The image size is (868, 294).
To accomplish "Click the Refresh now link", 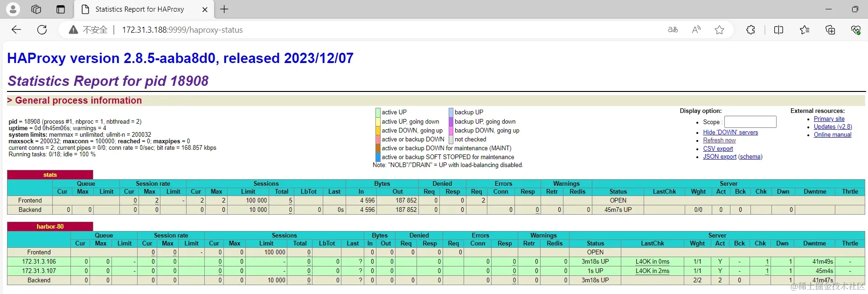I will click(x=719, y=140).
